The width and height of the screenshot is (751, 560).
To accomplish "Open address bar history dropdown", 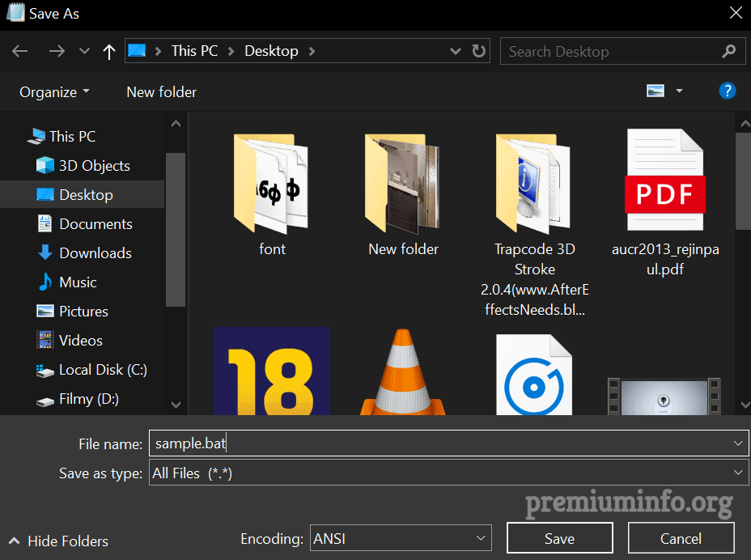I will [456, 51].
